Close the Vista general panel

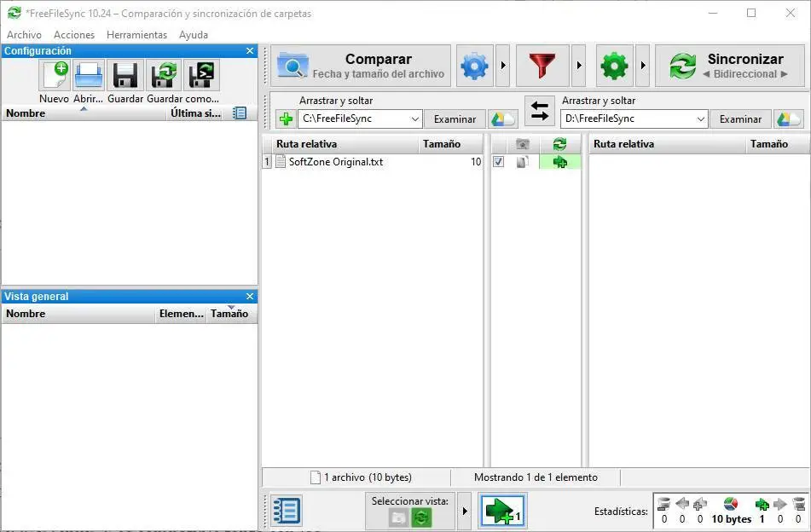tap(250, 296)
